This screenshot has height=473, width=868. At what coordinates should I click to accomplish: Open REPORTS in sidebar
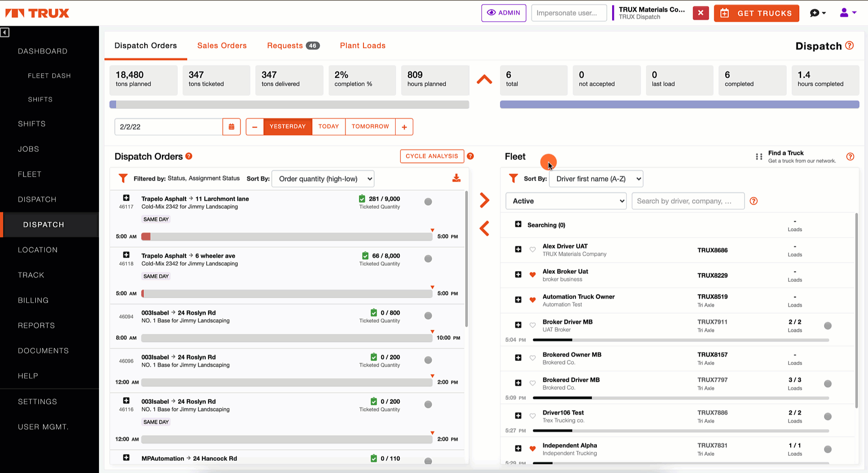click(x=36, y=325)
